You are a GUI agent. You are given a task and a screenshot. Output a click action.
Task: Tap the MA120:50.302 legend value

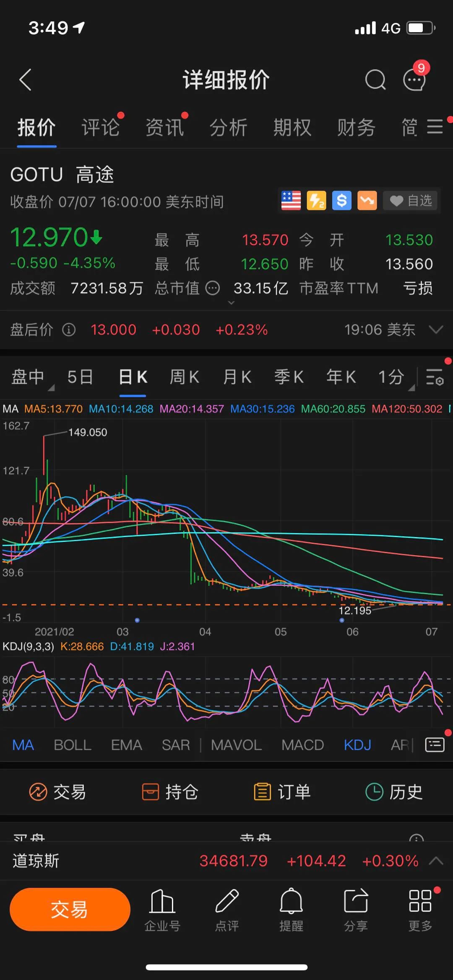pyautogui.click(x=407, y=409)
